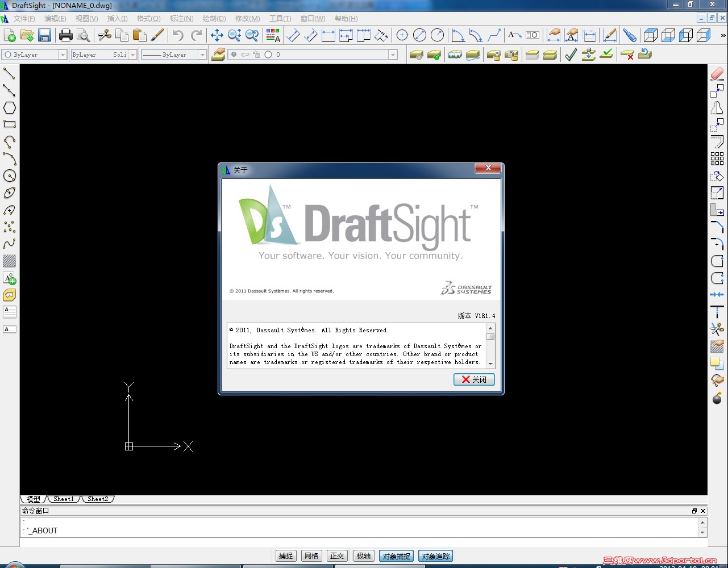The image size is (728, 568).
Task: Click the Cut scissors icon
Action: tap(105, 35)
